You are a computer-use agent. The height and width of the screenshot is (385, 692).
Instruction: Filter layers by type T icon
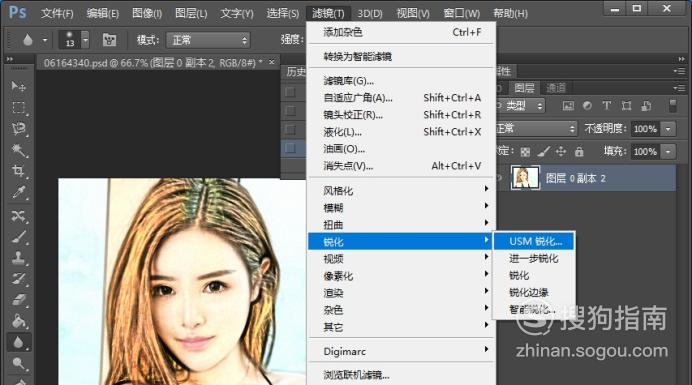(x=607, y=106)
